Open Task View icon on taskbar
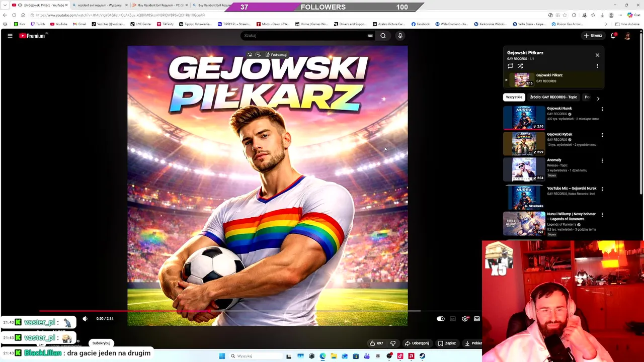Image resolution: width=644 pixels, height=362 pixels. (x=289, y=356)
